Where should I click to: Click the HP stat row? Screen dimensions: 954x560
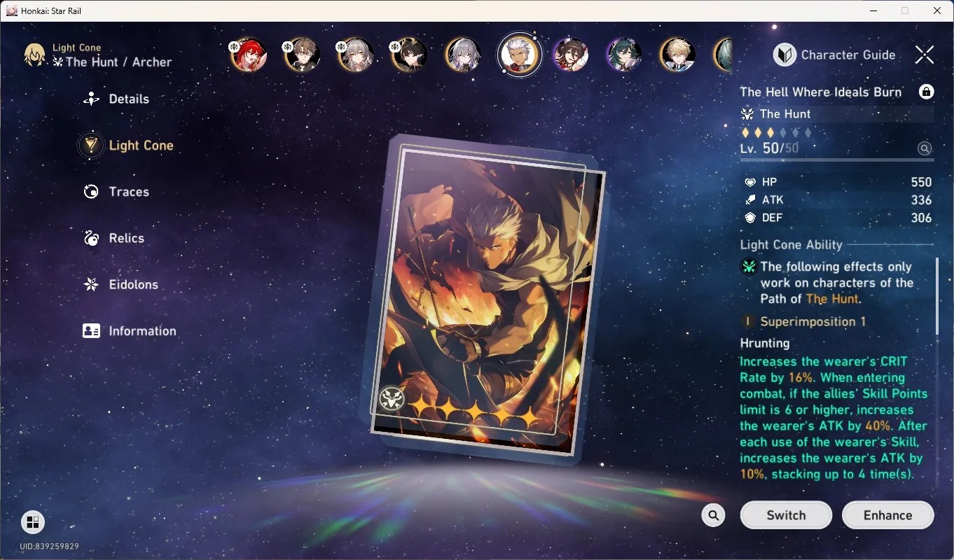coord(837,182)
